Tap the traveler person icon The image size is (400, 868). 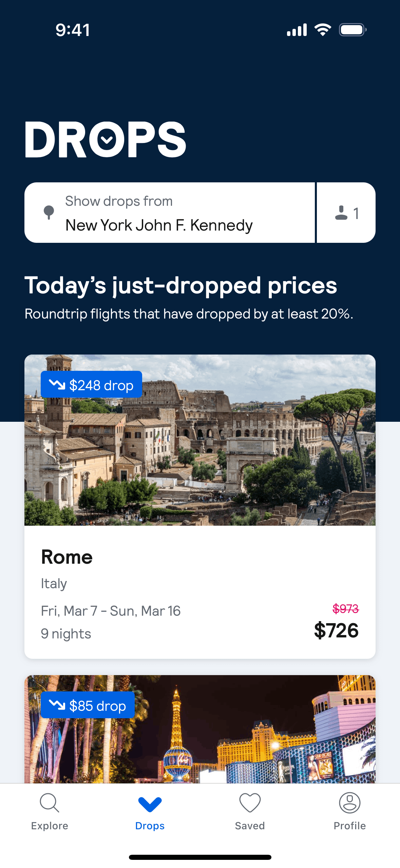tap(341, 213)
